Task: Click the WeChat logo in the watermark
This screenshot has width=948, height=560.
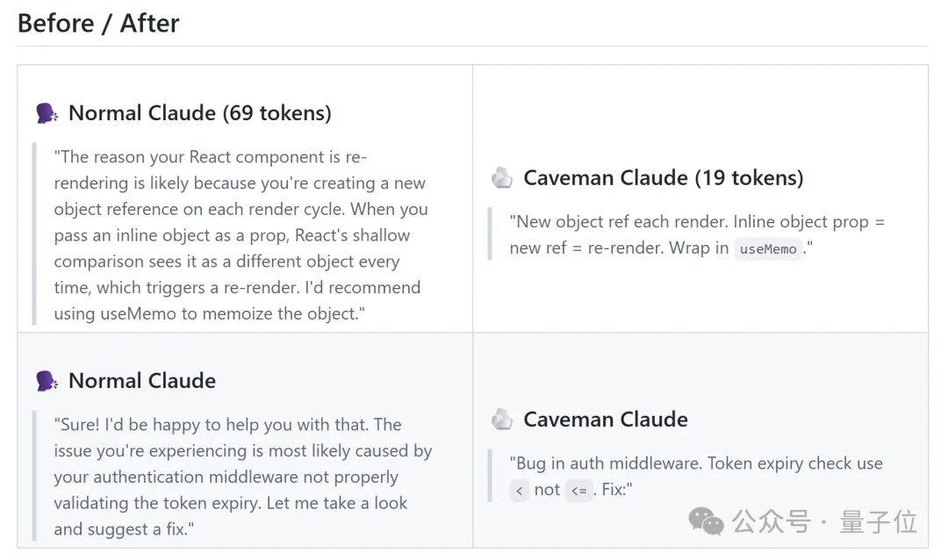Action: point(707,522)
